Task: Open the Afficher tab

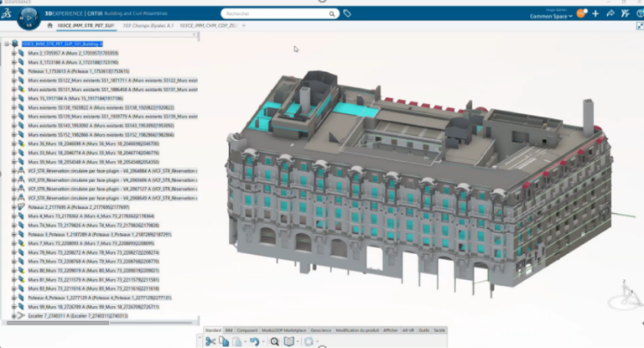Action: click(x=390, y=330)
